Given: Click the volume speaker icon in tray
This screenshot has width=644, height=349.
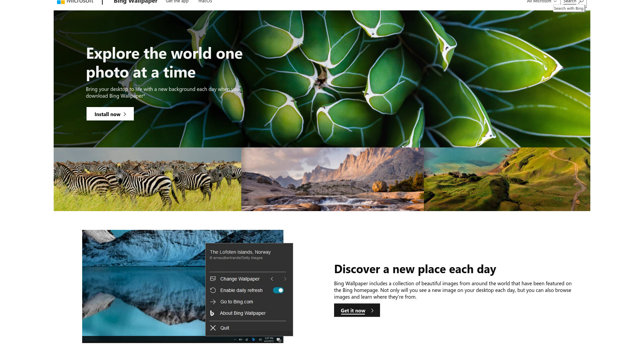Looking at the screenshot, I should 260,340.
